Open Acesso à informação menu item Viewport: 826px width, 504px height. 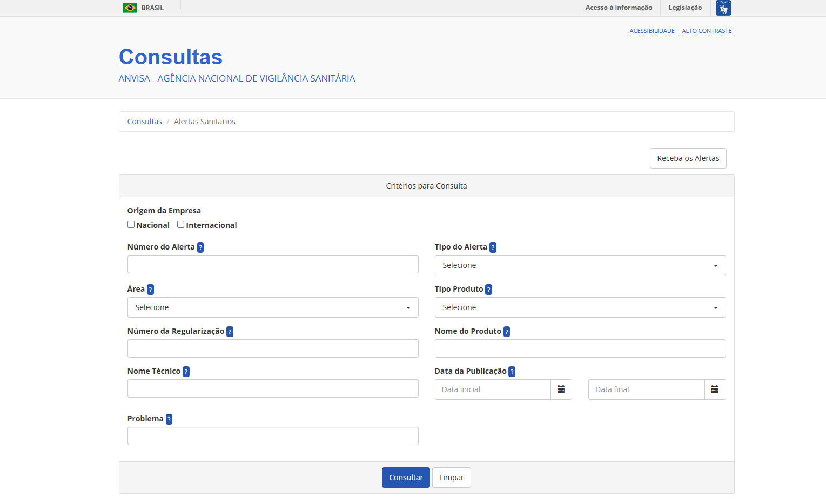[619, 8]
